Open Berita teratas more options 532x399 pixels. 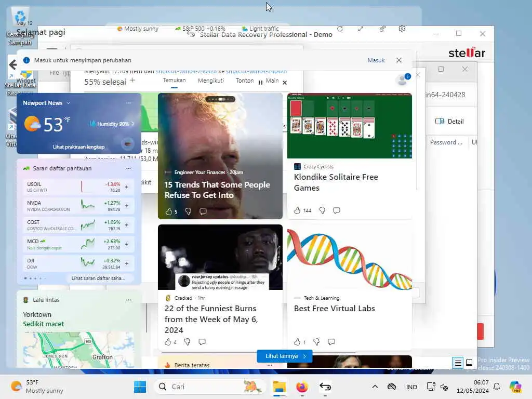tap(270, 365)
